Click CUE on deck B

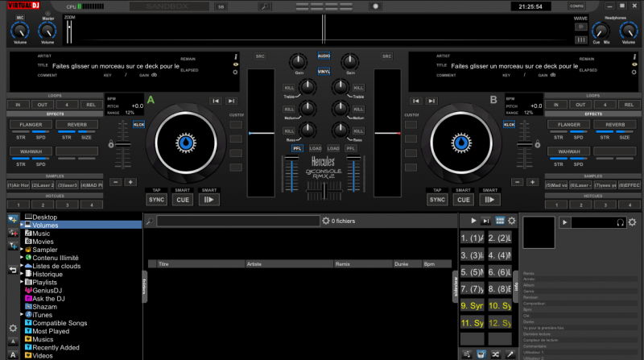coord(464,200)
